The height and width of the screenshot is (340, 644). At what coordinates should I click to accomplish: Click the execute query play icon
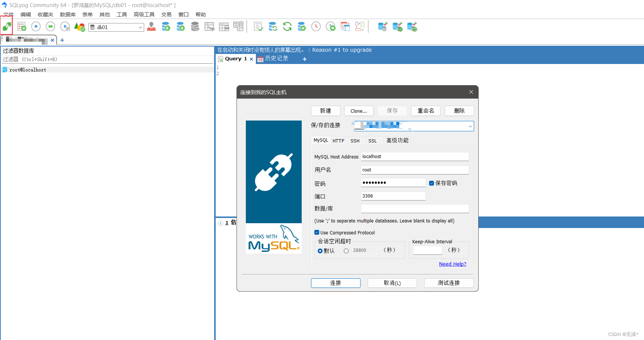tap(36, 26)
